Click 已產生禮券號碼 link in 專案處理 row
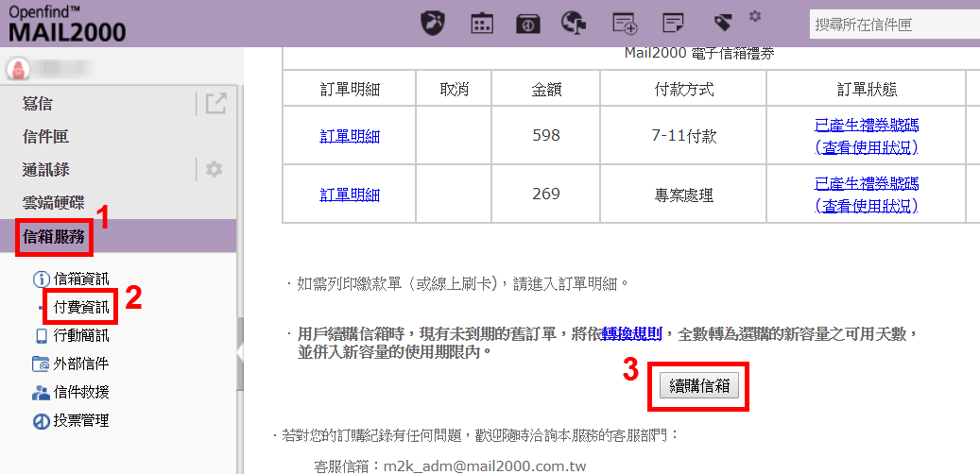Viewport: 980px width, 474px height. pyautogui.click(x=867, y=183)
